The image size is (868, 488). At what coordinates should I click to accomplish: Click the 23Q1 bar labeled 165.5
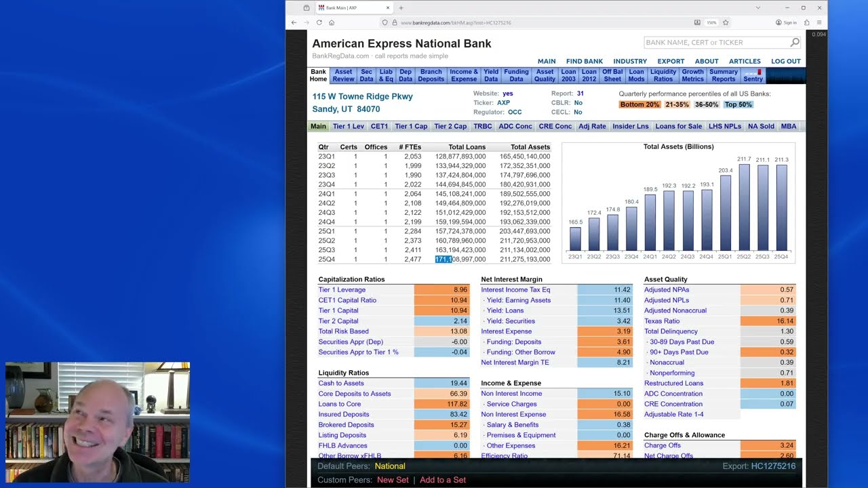[x=575, y=239]
